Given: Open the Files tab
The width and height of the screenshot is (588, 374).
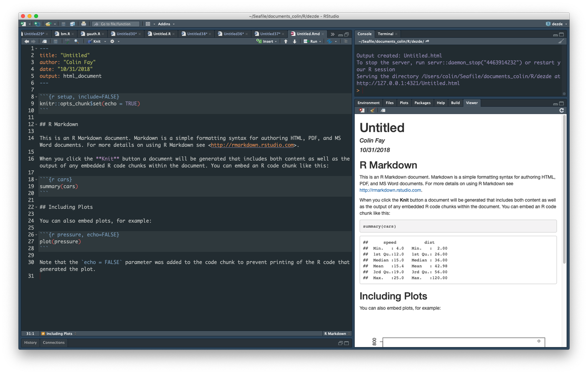Looking at the screenshot, I should tap(390, 103).
